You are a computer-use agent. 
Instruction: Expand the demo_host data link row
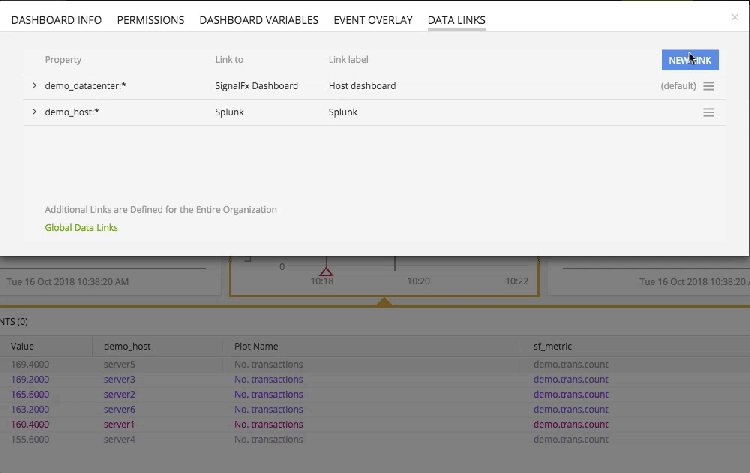35,113
